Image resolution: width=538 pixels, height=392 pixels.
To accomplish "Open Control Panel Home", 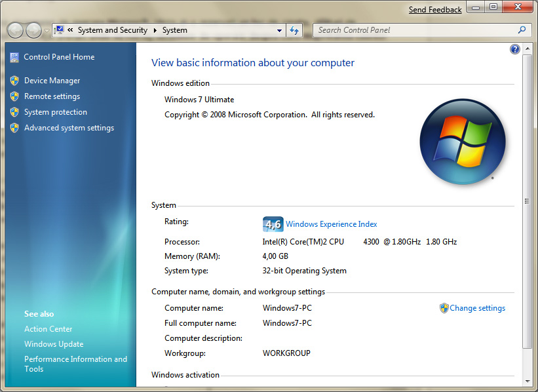I will click(59, 57).
